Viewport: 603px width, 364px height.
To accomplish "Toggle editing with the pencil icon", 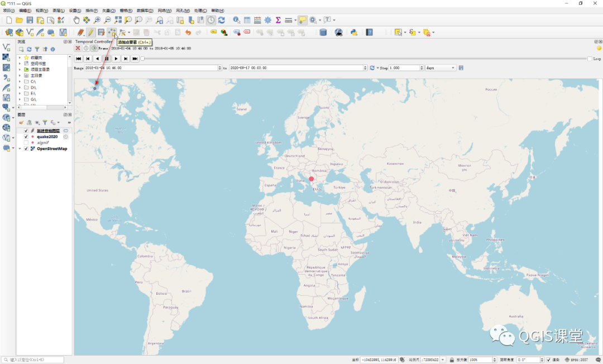I will [91, 32].
